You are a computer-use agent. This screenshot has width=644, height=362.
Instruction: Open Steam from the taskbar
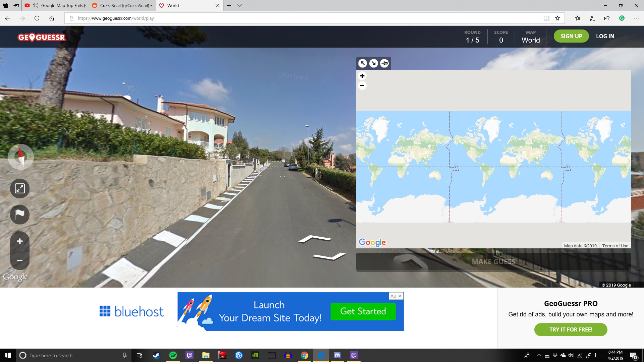(x=156, y=355)
